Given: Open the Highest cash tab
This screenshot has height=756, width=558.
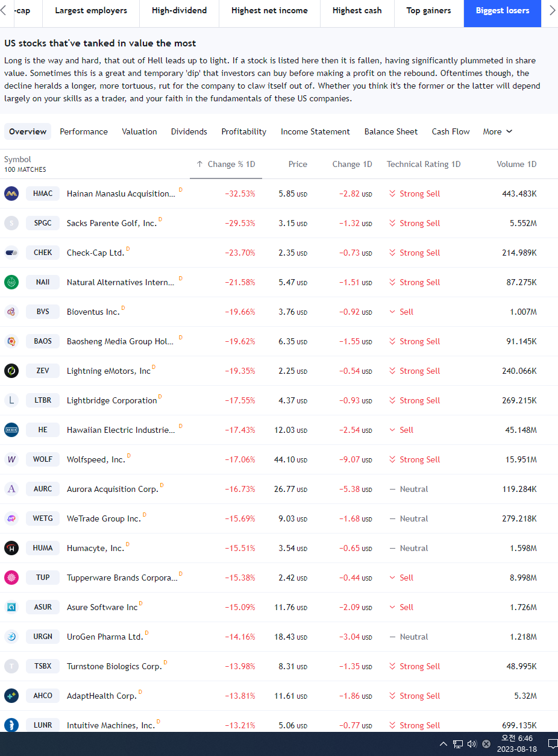Looking at the screenshot, I should pyautogui.click(x=357, y=11).
